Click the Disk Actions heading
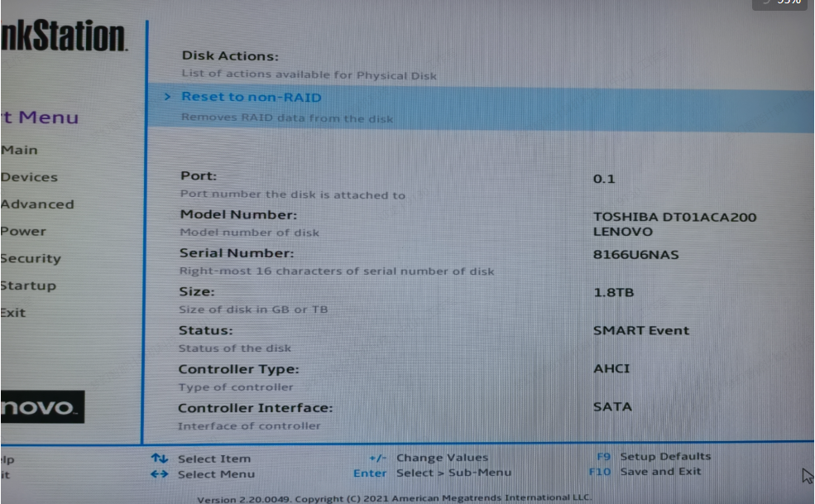 tap(230, 55)
